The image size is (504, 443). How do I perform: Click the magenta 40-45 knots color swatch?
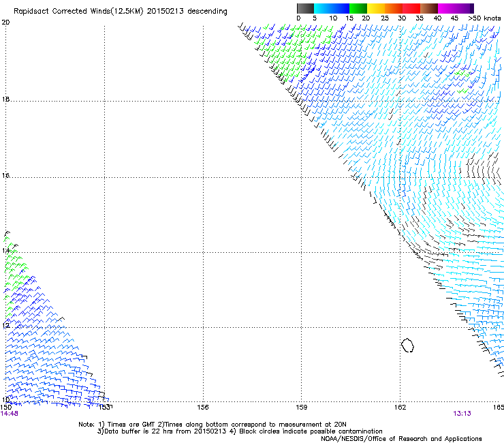pyautogui.click(x=447, y=8)
